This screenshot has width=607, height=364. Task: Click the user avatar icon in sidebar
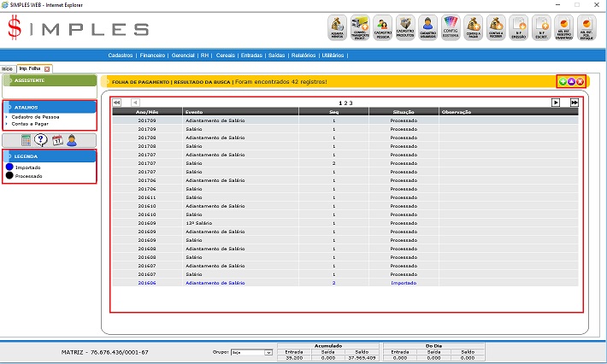click(x=72, y=140)
